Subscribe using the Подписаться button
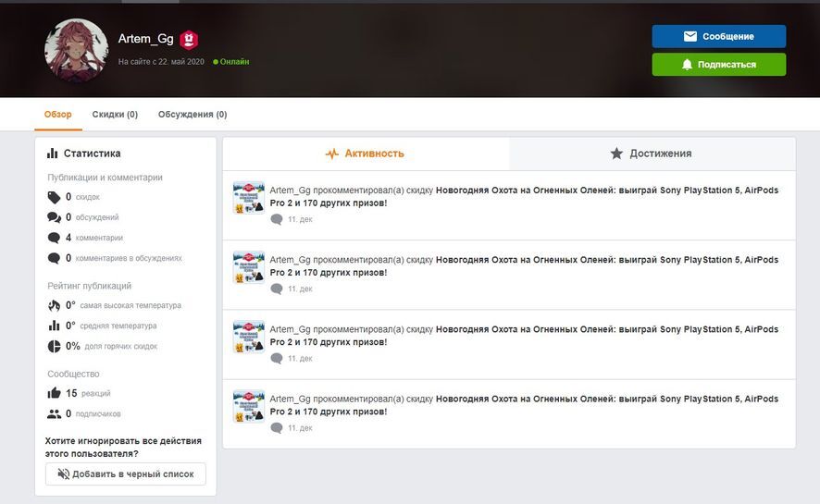 pyautogui.click(x=718, y=65)
